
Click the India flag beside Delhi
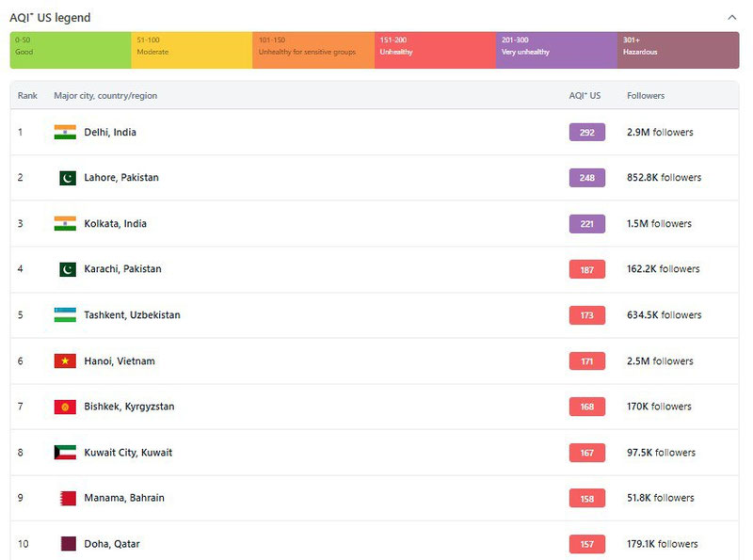pyautogui.click(x=65, y=133)
